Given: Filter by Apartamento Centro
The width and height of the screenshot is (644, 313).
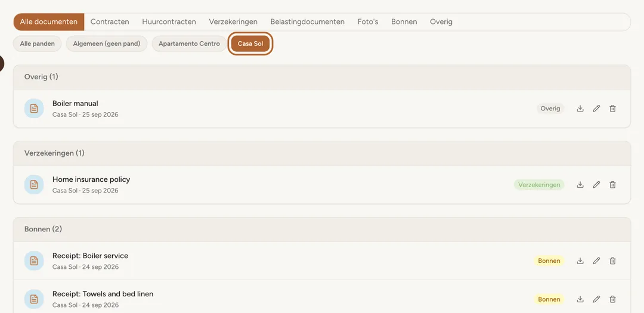Looking at the screenshot, I should [x=190, y=44].
